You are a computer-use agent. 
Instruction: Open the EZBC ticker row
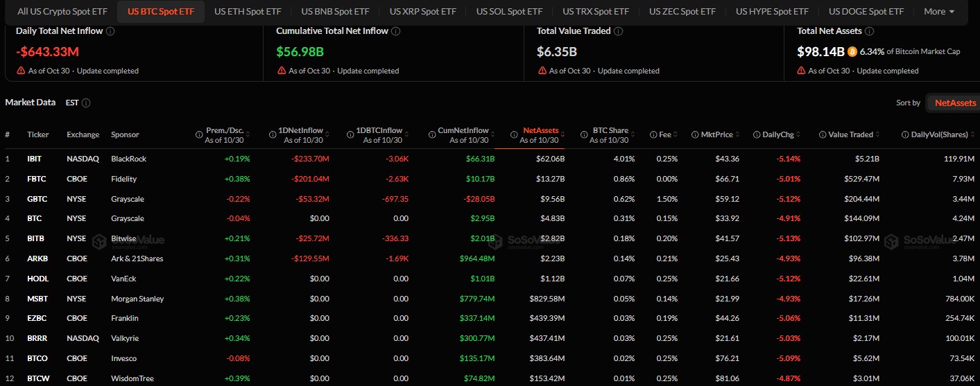pos(490,318)
